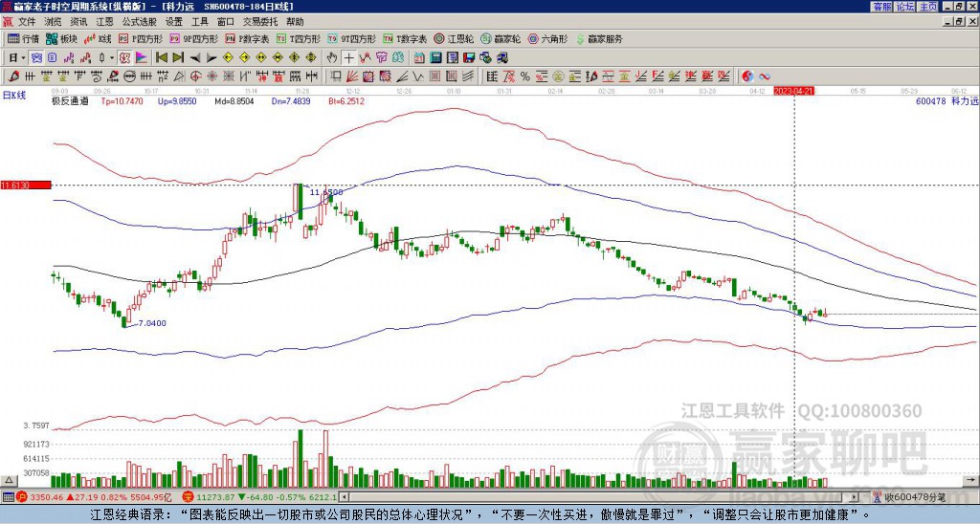Image resolution: width=980 pixels, height=524 pixels.
Task: Open the 交易委托 menu
Action: [260, 22]
